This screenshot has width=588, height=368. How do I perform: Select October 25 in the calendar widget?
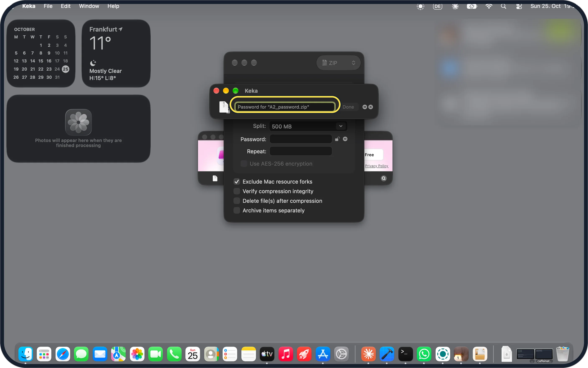tap(65, 69)
